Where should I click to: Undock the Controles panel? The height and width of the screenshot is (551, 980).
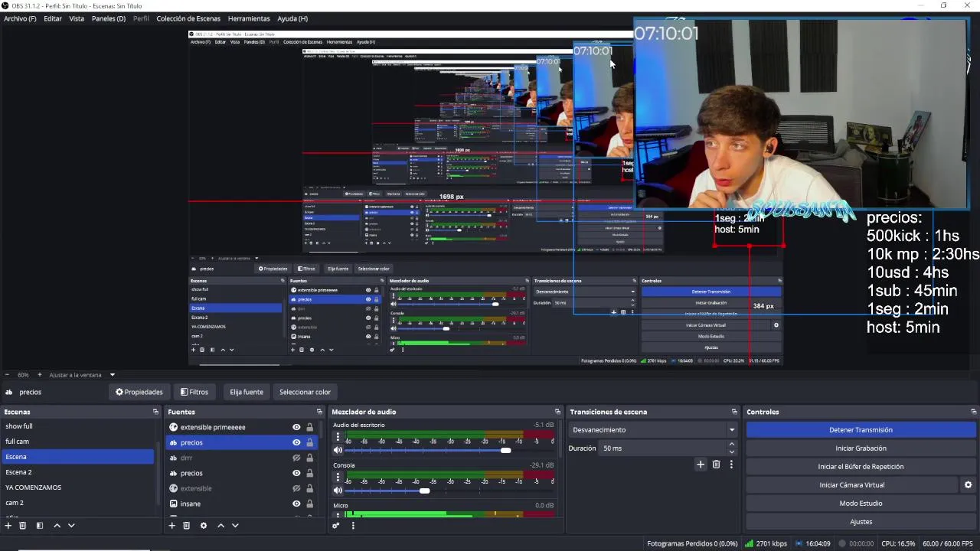(973, 412)
